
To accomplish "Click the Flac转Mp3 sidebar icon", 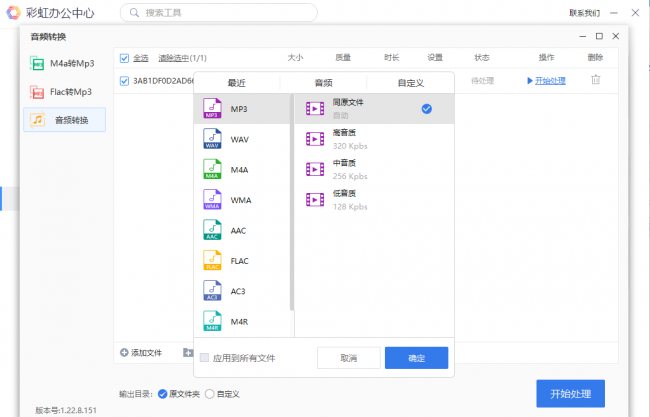I will 37,92.
